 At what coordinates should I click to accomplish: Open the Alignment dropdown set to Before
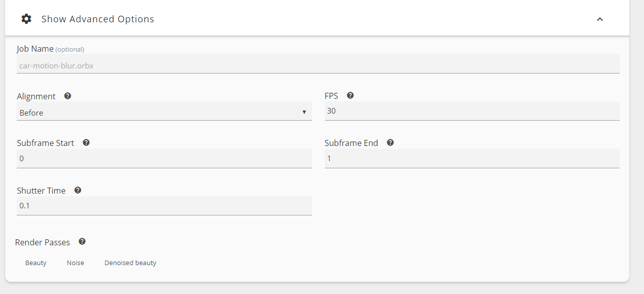[x=164, y=113]
